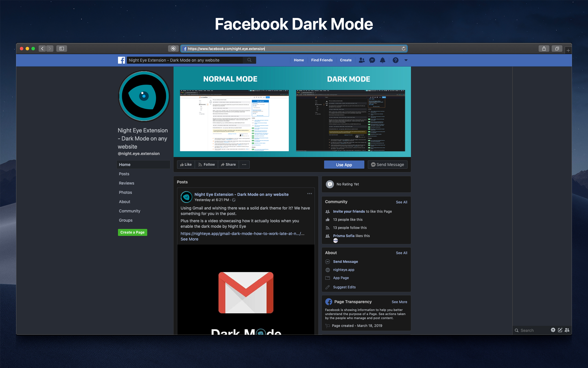Screen dimensions: 588x368
Task: Click Send Message link in the About card
Action: (x=345, y=262)
